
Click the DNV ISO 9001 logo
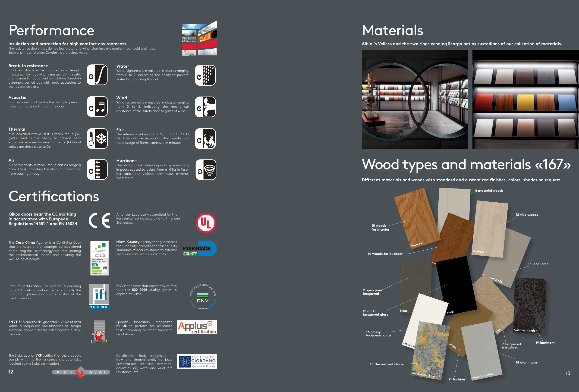coord(203,297)
